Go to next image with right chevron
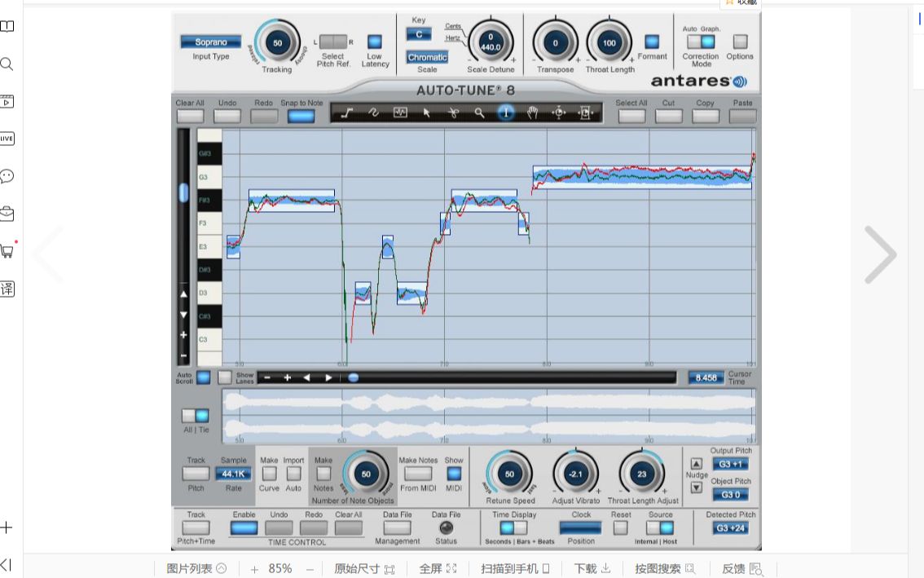 [x=880, y=255]
